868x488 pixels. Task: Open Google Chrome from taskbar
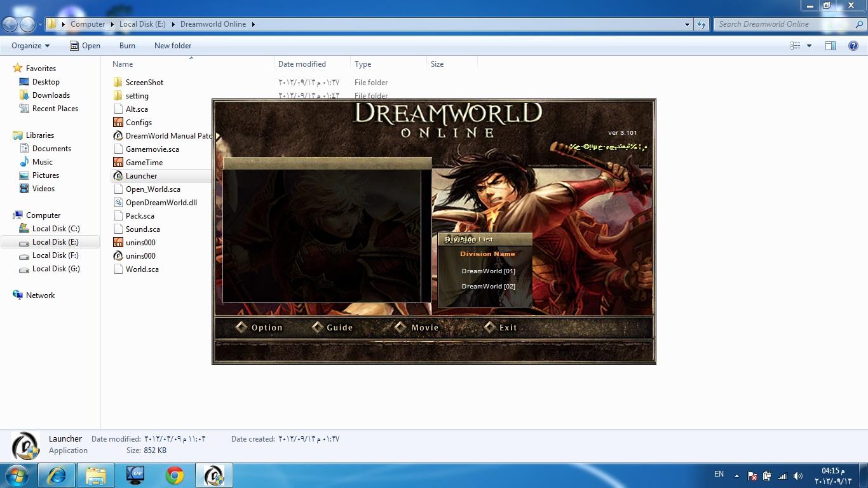175,475
